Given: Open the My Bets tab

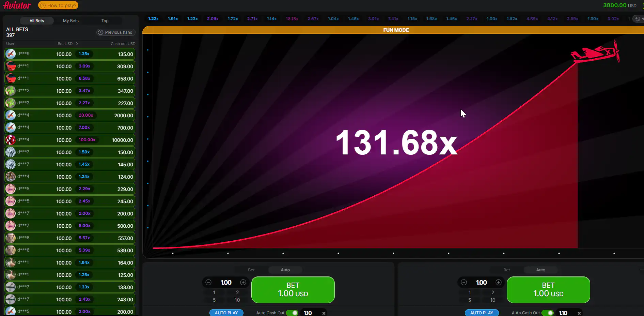Looking at the screenshot, I should tap(70, 20).
